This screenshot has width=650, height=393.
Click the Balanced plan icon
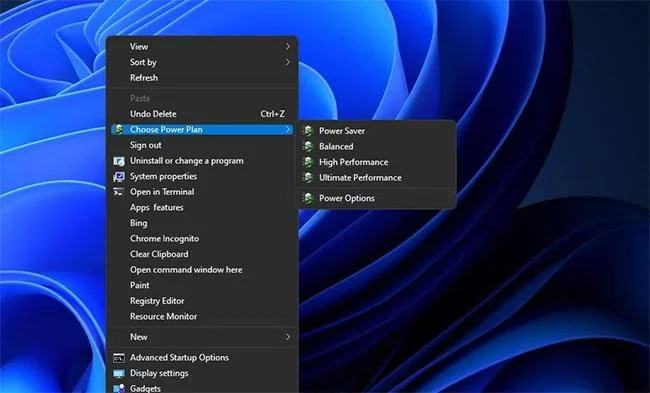(308, 146)
